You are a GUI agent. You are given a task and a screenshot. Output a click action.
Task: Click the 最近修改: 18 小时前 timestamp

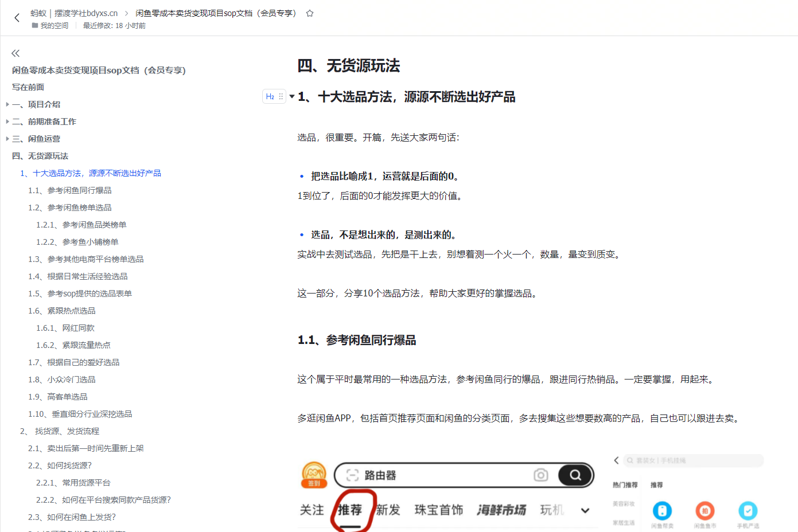pyautogui.click(x=114, y=26)
